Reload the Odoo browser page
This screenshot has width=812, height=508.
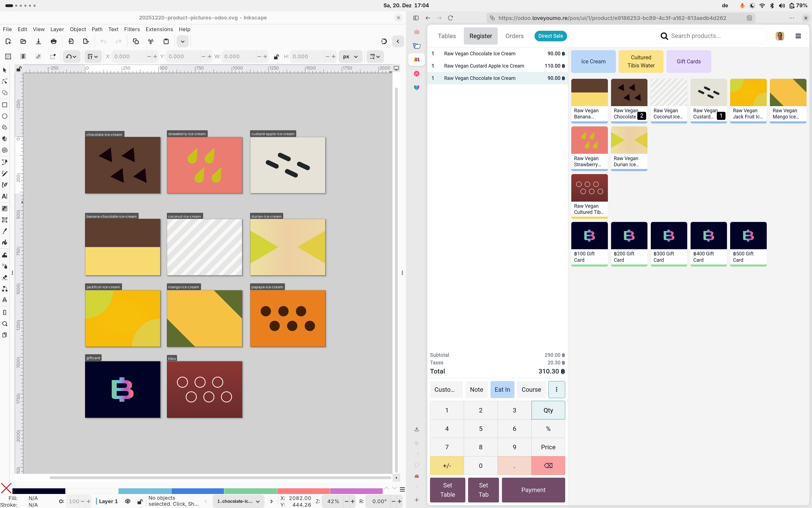click(450, 18)
